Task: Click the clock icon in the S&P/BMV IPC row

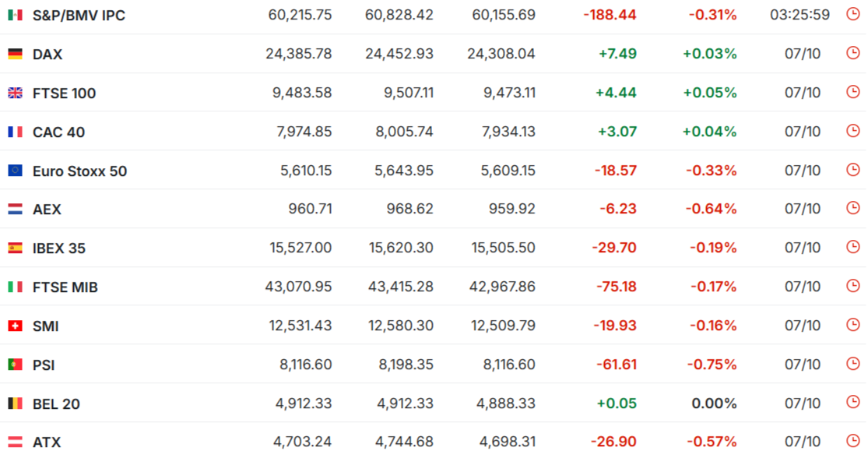Action: pos(853,14)
